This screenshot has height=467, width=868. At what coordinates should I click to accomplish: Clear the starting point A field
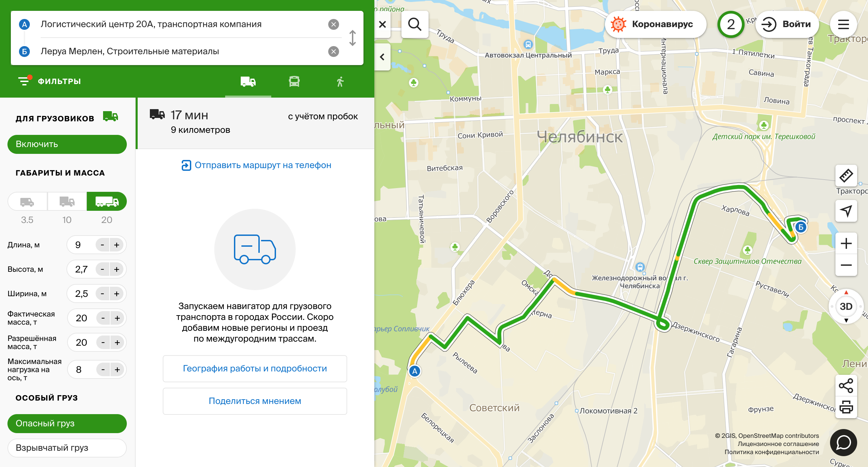pyautogui.click(x=334, y=24)
